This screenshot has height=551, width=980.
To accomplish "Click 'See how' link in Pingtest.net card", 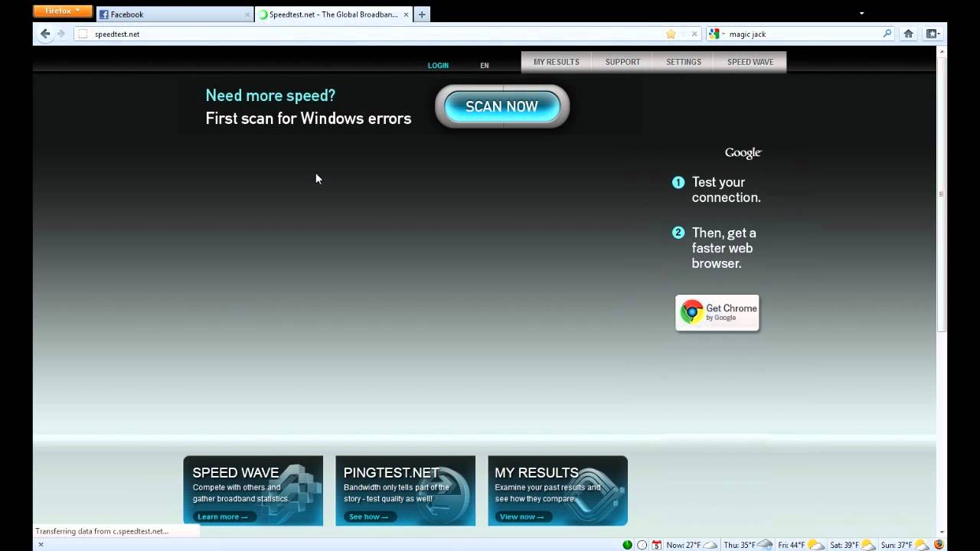I will (368, 517).
